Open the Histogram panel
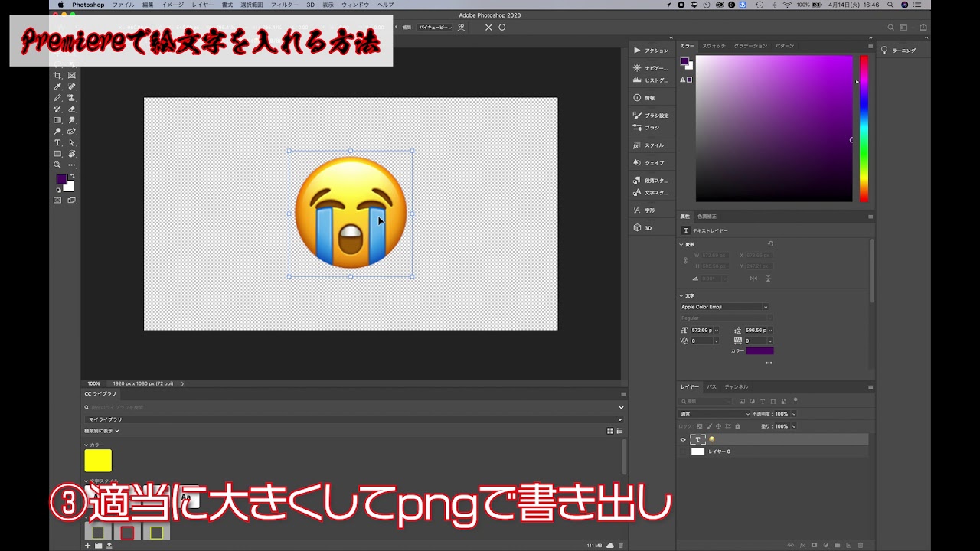This screenshot has width=980, height=551. coord(651,80)
